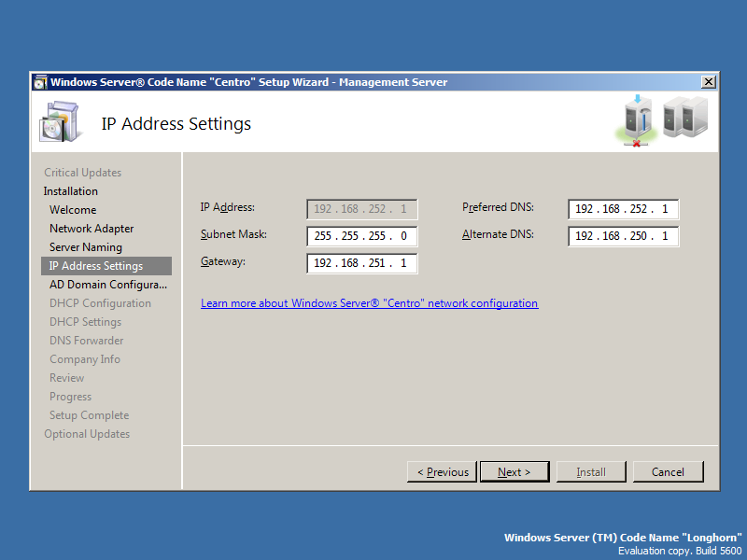747x560 pixels.
Task: Close the Centro Setup Wizard window
Action: pos(709,82)
